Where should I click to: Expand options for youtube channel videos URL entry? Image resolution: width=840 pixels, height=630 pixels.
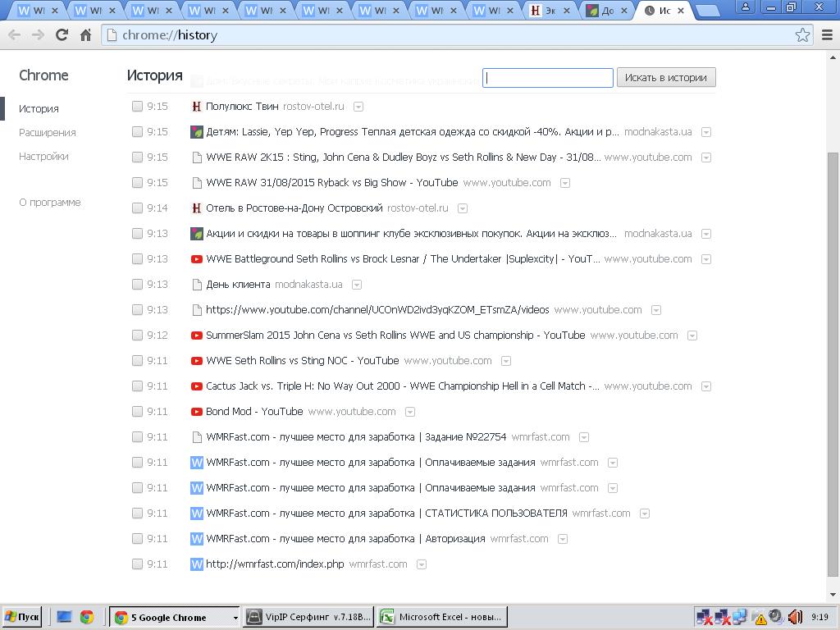[655, 310]
